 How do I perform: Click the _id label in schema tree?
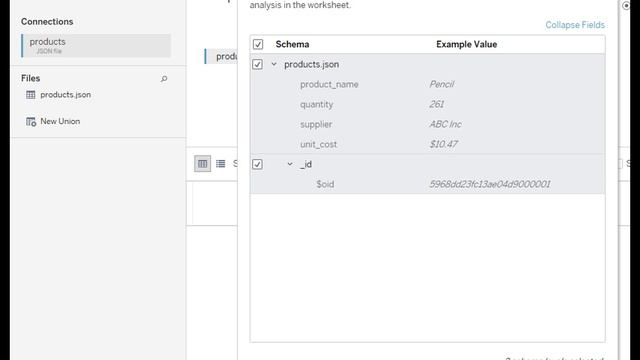(x=306, y=164)
